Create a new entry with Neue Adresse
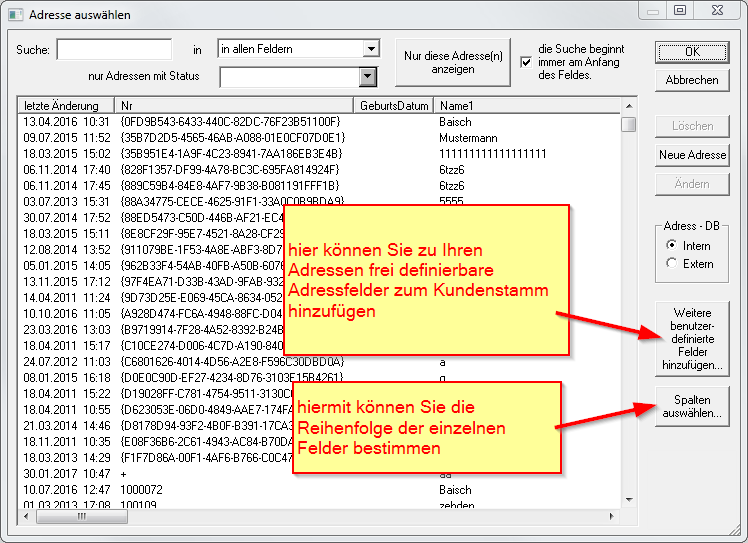 click(x=692, y=155)
